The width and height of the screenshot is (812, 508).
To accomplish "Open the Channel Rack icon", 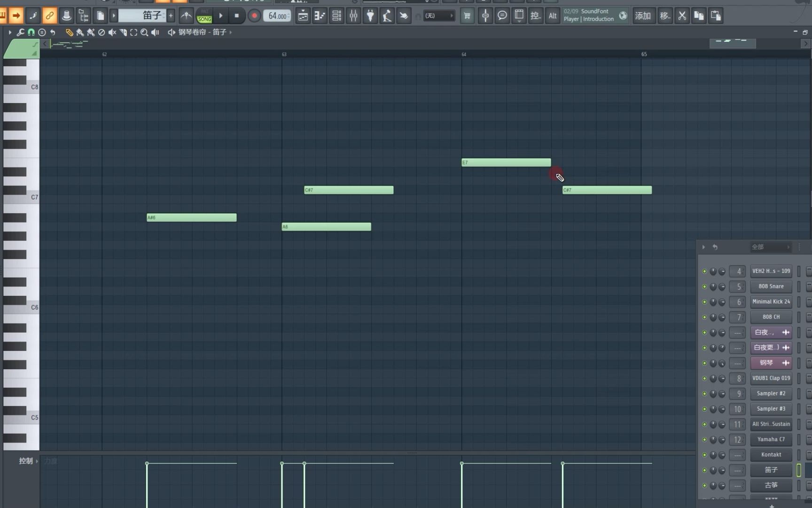I will pyautogui.click(x=336, y=16).
